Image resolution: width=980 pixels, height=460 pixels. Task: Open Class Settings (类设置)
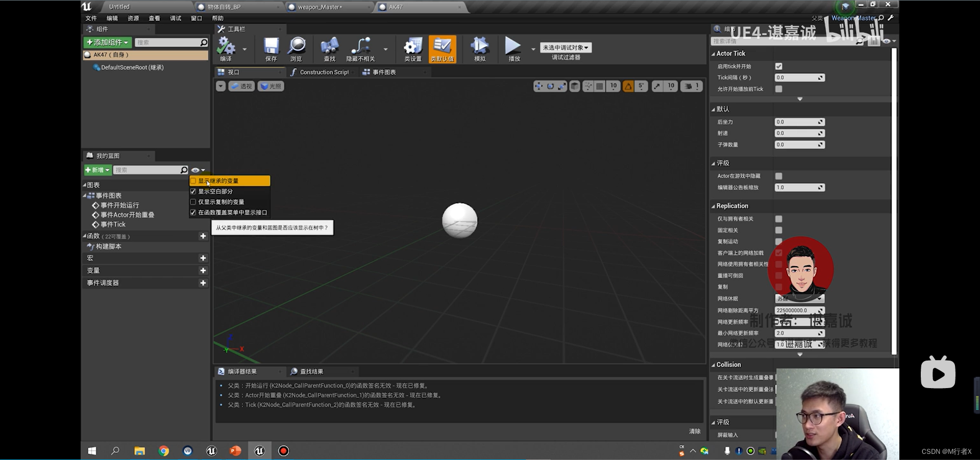[x=413, y=48]
